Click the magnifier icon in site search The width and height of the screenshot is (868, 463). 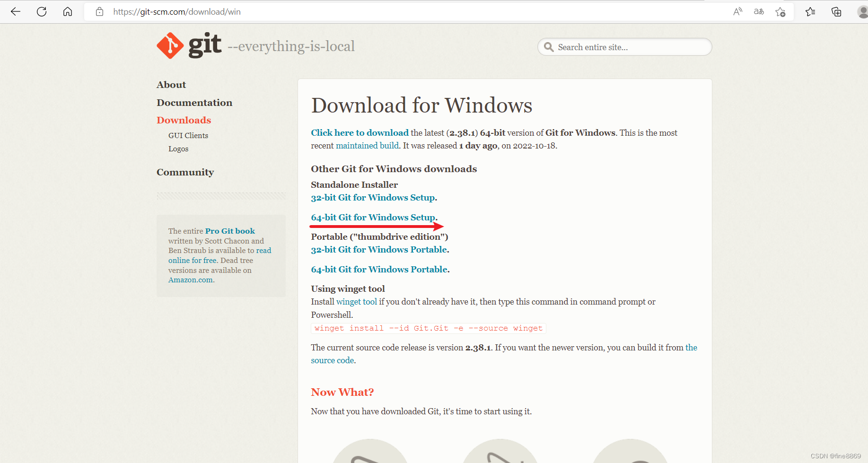click(549, 47)
